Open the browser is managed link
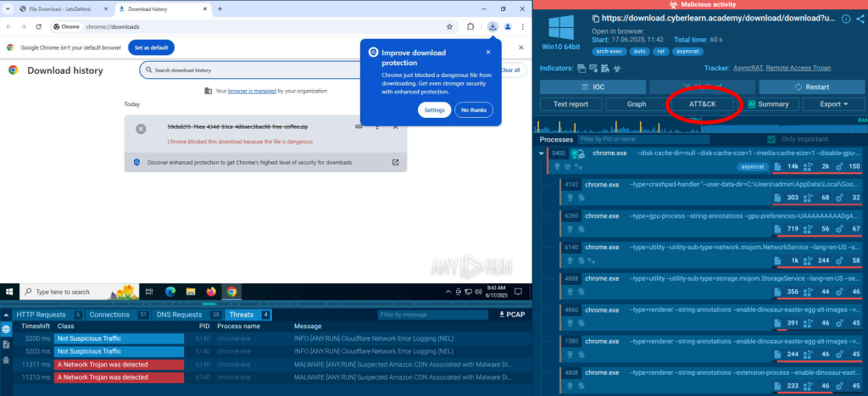868x396 pixels. (252, 91)
